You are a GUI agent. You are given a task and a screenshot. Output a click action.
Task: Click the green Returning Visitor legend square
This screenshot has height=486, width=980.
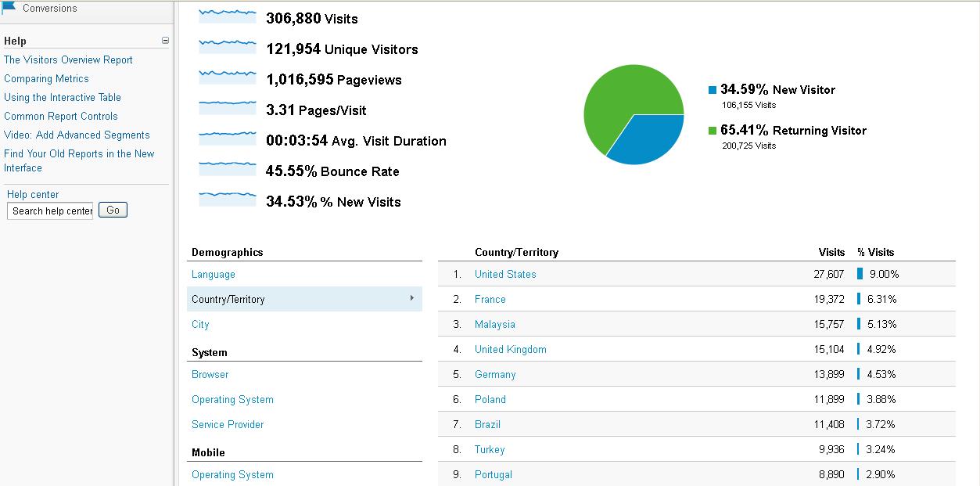coord(713,131)
